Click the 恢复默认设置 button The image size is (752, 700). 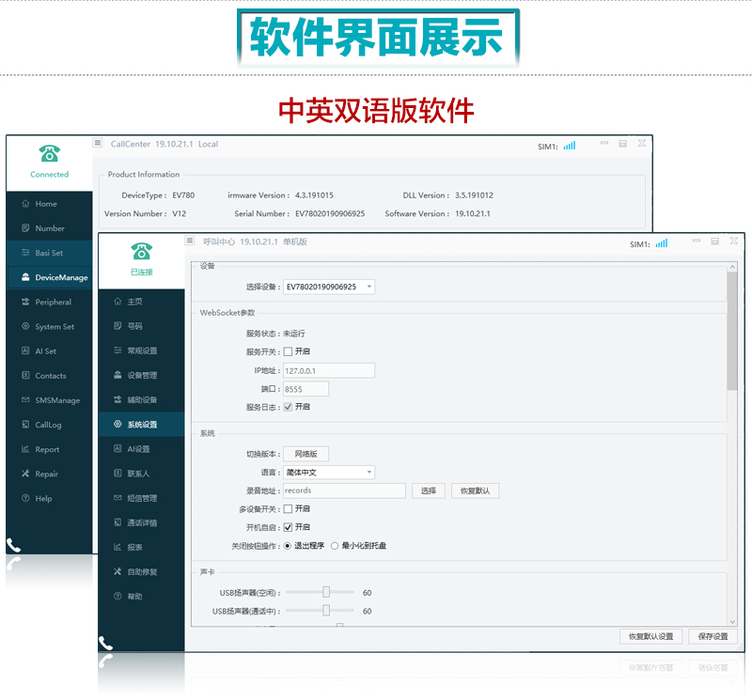[x=651, y=636]
